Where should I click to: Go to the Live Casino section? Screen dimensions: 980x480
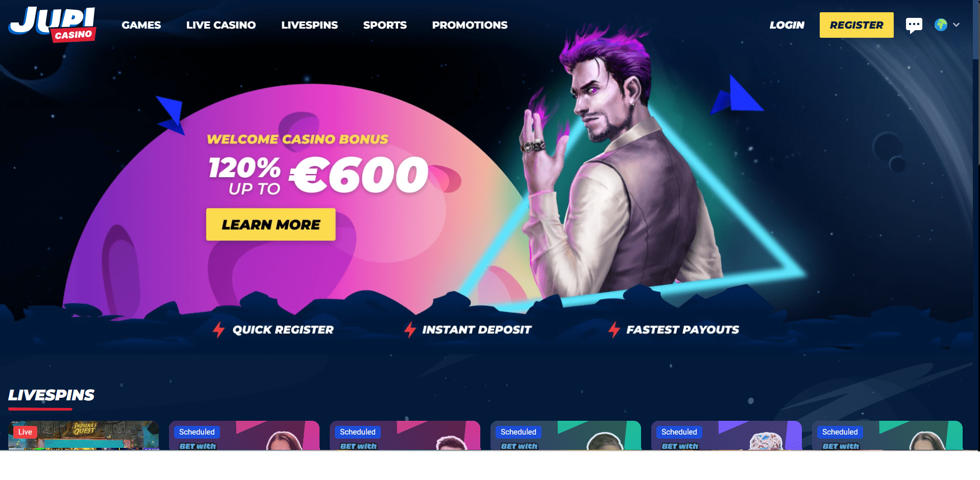(x=221, y=25)
